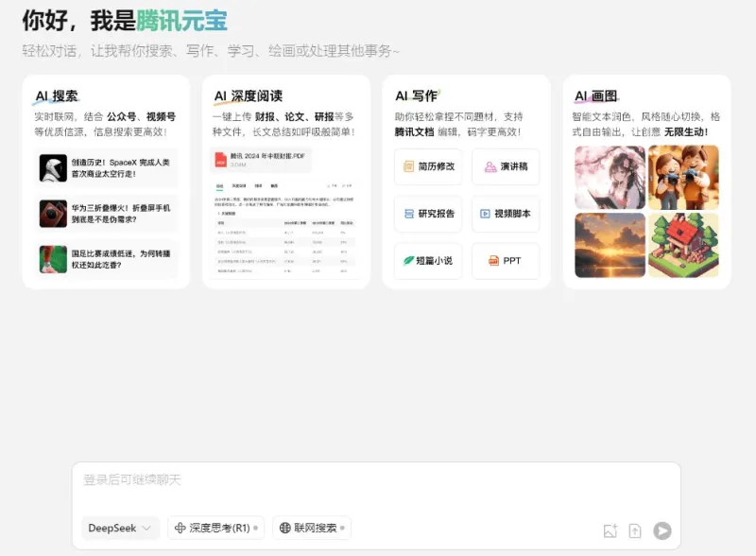Open the 华为三折叠爆火 news item

click(107, 214)
